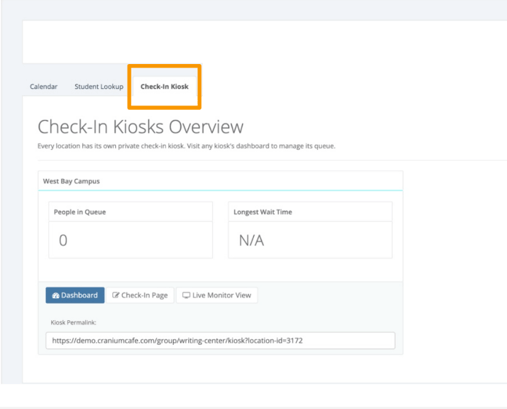
Task: Click the Check-In Kiosks Overview heading
Action: (141, 127)
